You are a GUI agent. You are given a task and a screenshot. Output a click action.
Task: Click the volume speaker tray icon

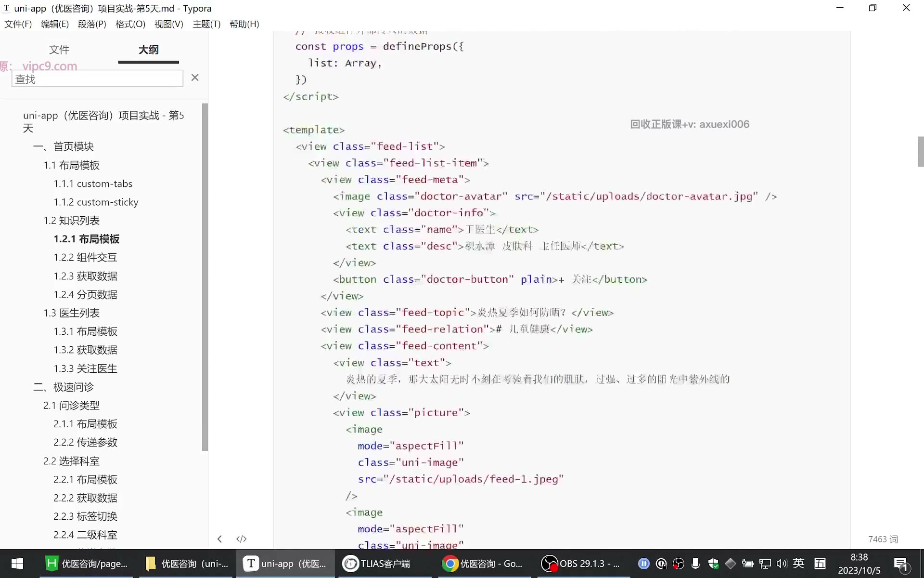coord(782,564)
